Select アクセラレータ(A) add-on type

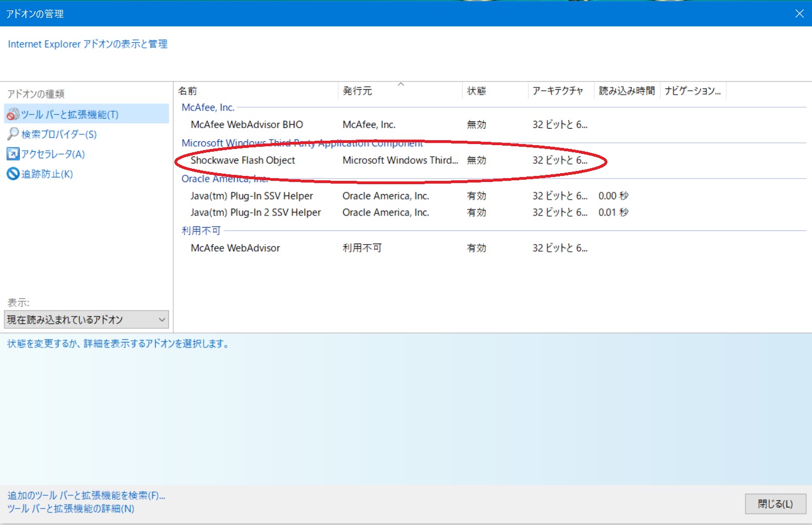(53, 154)
